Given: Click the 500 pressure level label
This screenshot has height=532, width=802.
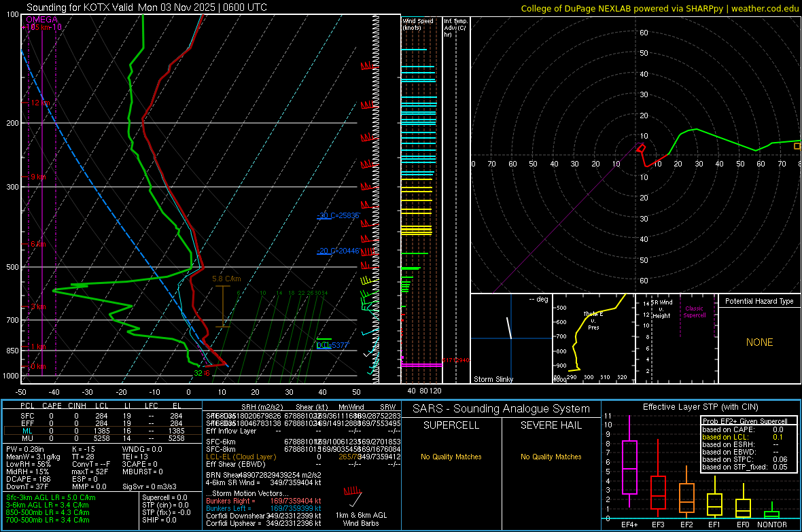Looking at the screenshot, I should click(x=12, y=267).
